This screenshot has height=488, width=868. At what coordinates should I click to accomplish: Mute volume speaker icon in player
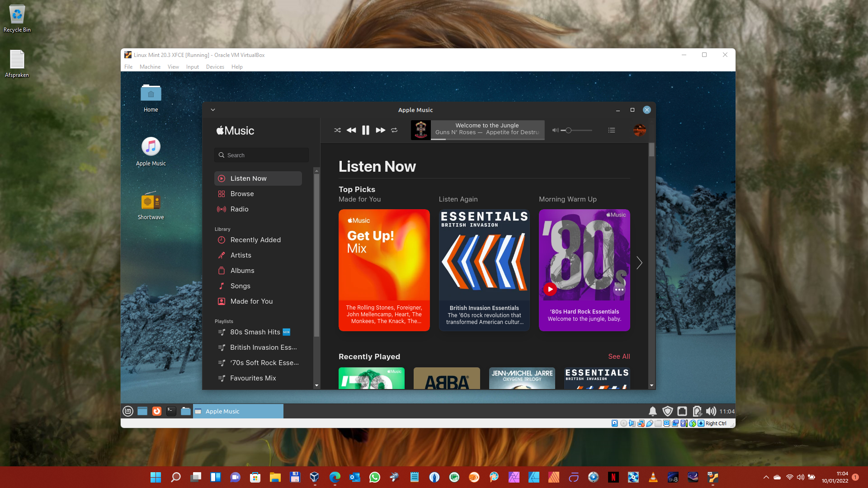coord(555,130)
